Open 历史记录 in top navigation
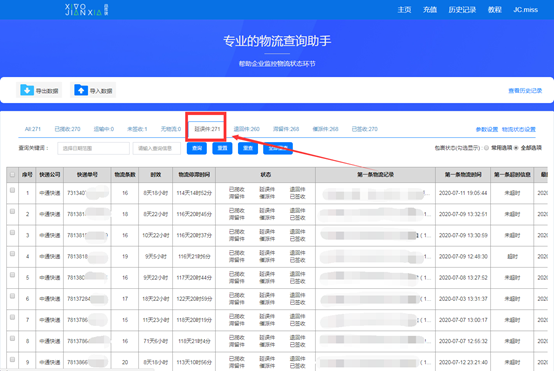Viewport: 554px width, 371px height. (x=462, y=10)
